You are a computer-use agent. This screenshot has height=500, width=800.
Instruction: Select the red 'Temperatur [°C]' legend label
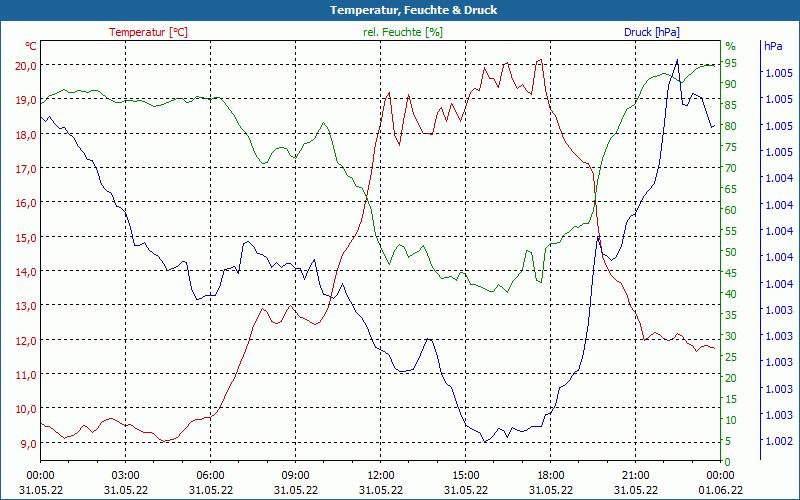pyautogui.click(x=148, y=32)
